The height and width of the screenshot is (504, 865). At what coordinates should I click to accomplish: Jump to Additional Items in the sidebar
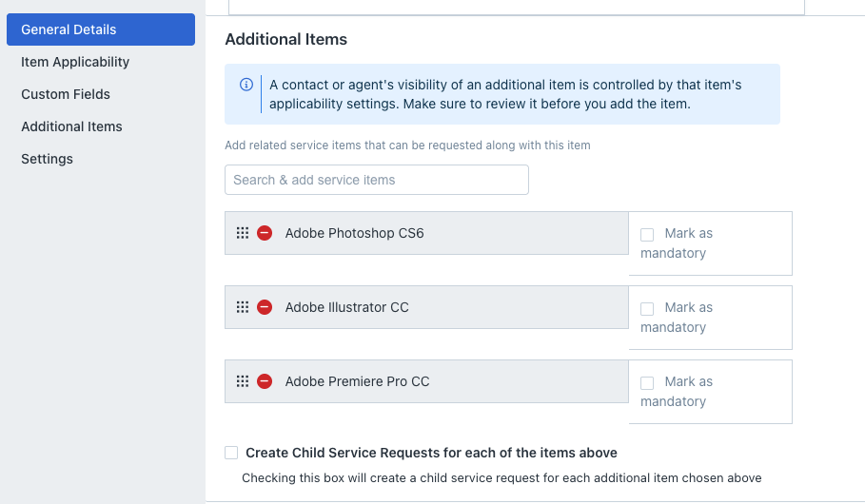71,126
